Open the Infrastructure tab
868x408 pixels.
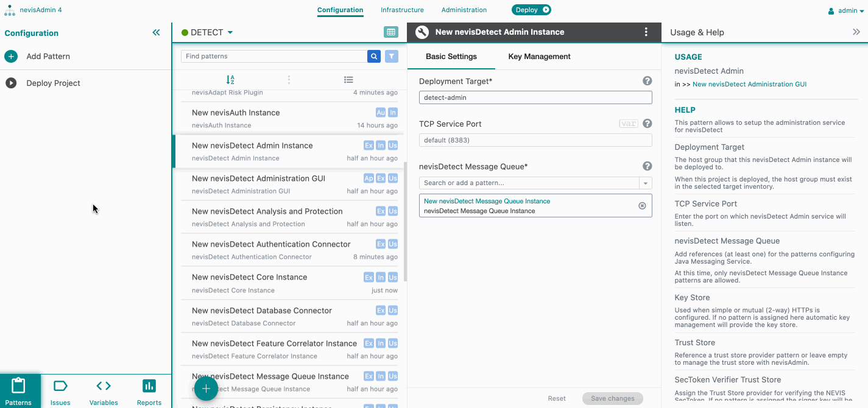click(x=402, y=10)
